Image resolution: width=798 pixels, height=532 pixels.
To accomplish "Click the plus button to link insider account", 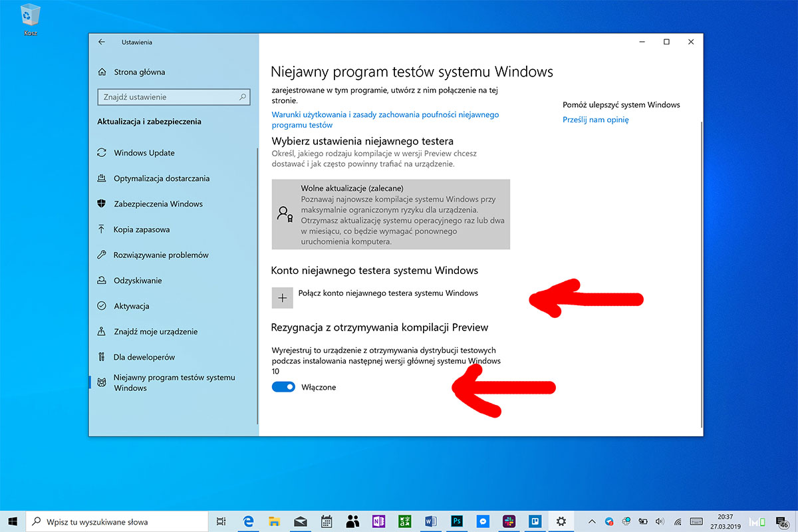I will (x=282, y=298).
